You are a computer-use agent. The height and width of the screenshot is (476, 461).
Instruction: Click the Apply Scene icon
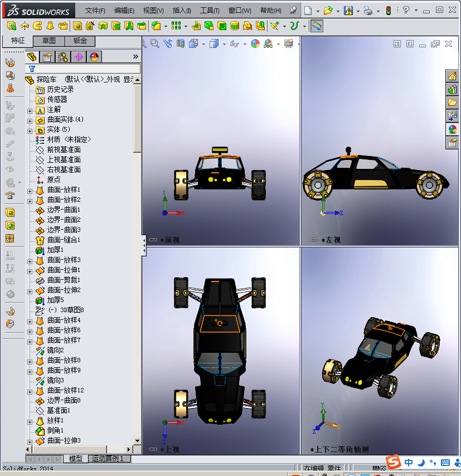[x=268, y=43]
